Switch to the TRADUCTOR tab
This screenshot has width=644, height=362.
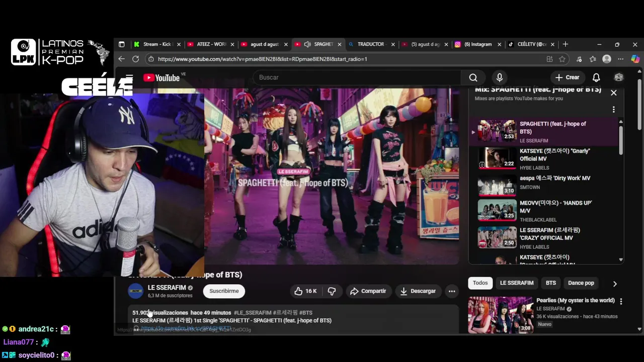371,44
